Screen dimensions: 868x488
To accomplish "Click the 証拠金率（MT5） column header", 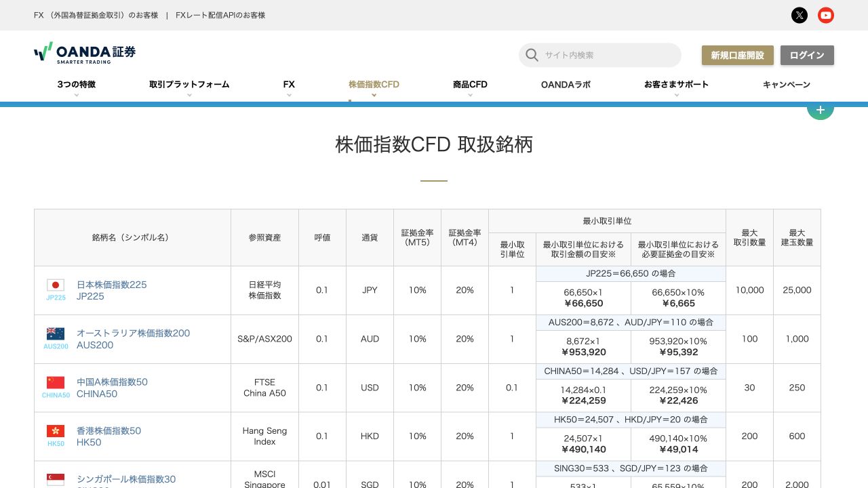I will [417, 238].
